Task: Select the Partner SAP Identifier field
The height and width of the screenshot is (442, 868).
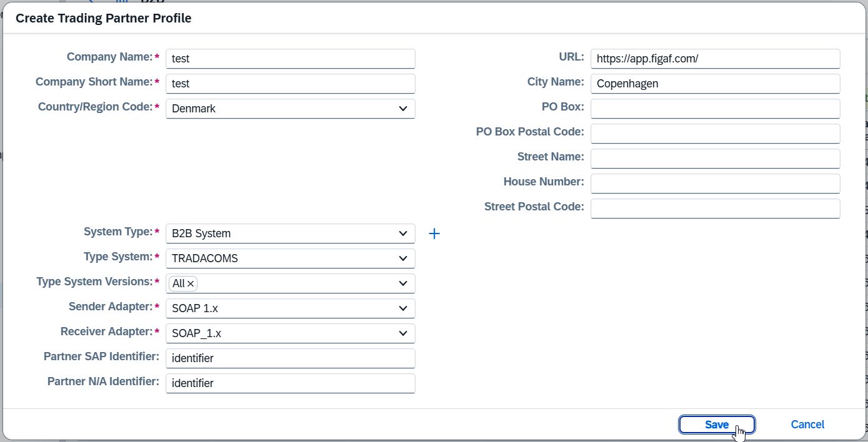Action: (291, 358)
